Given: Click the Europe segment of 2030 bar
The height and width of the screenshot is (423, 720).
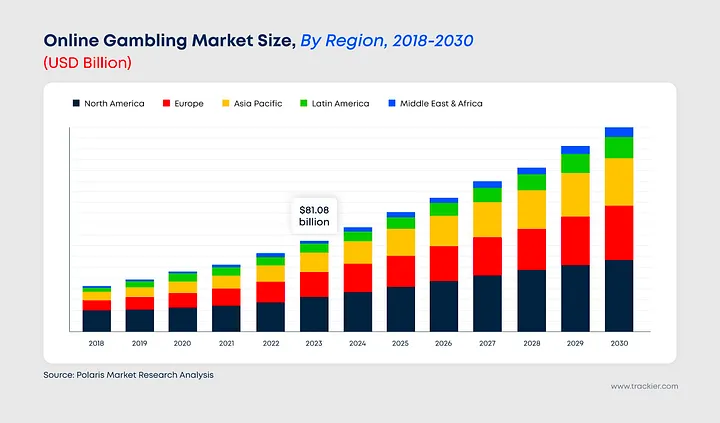Looking at the screenshot, I should pyautogui.click(x=619, y=233).
